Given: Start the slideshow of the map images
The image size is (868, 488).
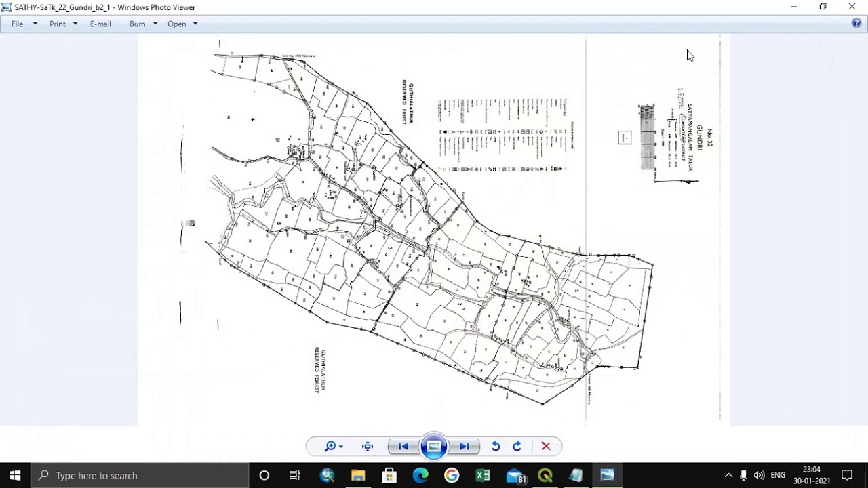Looking at the screenshot, I should [434, 446].
